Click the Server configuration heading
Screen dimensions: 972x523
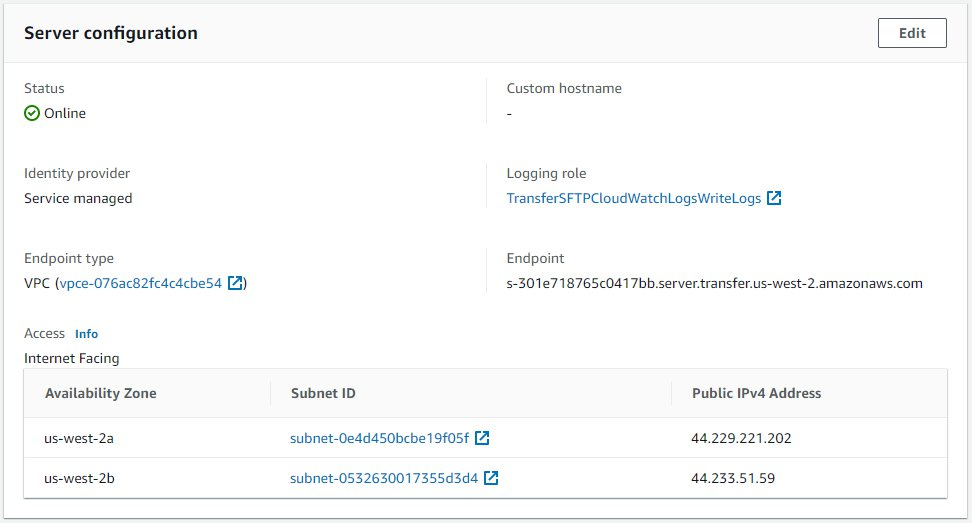pos(111,33)
